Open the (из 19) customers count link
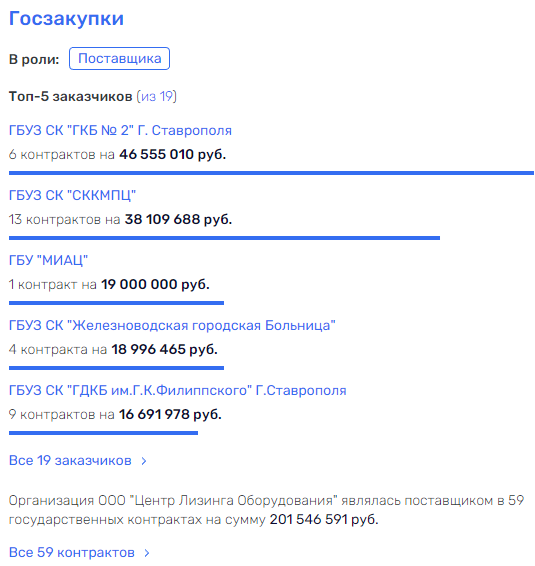 pos(157,96)
